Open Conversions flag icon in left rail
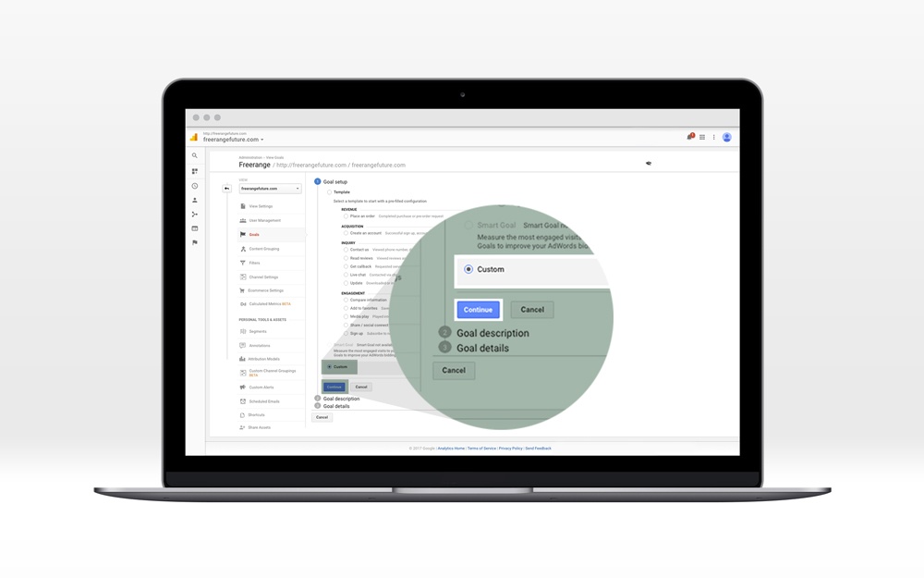 (194, 242)
